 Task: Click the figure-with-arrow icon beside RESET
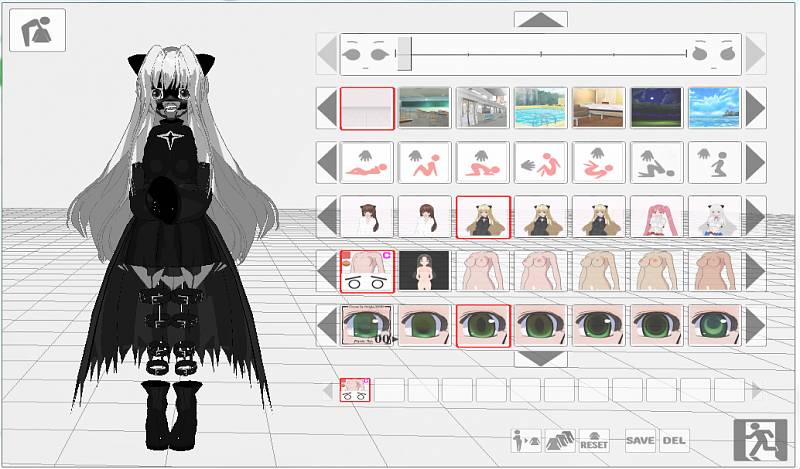coord(526,439)
